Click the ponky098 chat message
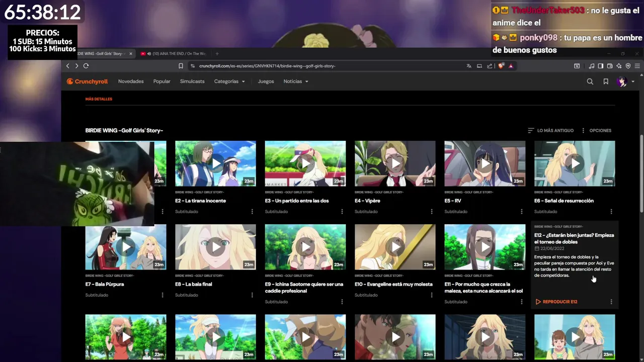Viewport: 644px width, 362px height. (568, 44)
